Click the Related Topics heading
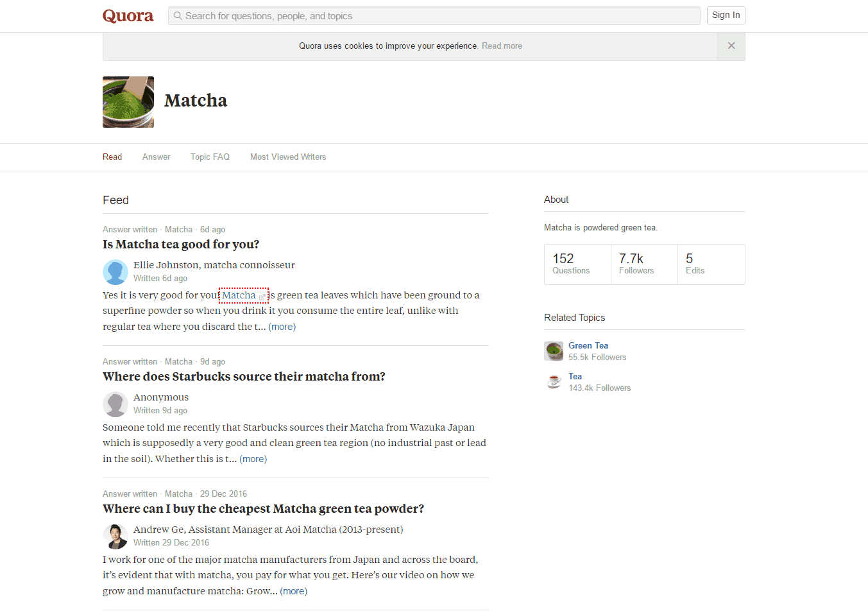 [x=575, y=318]
